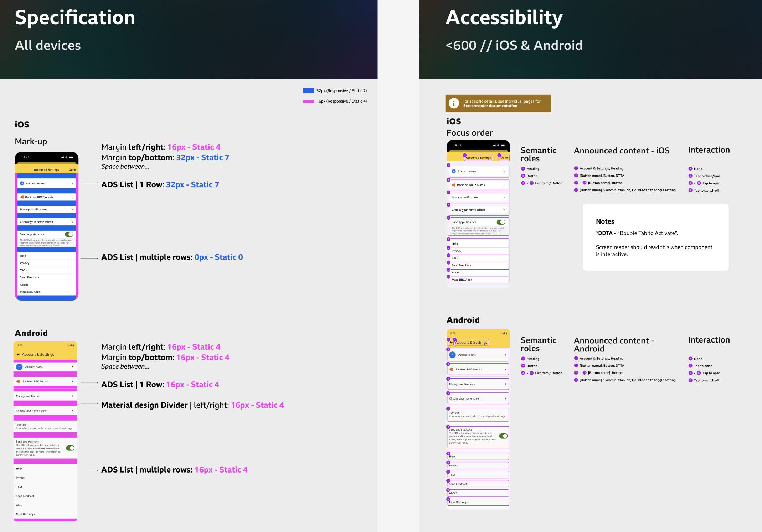762x532 pixels.
Task: Click the info icon in the brown banner
Action: (454, 103)
